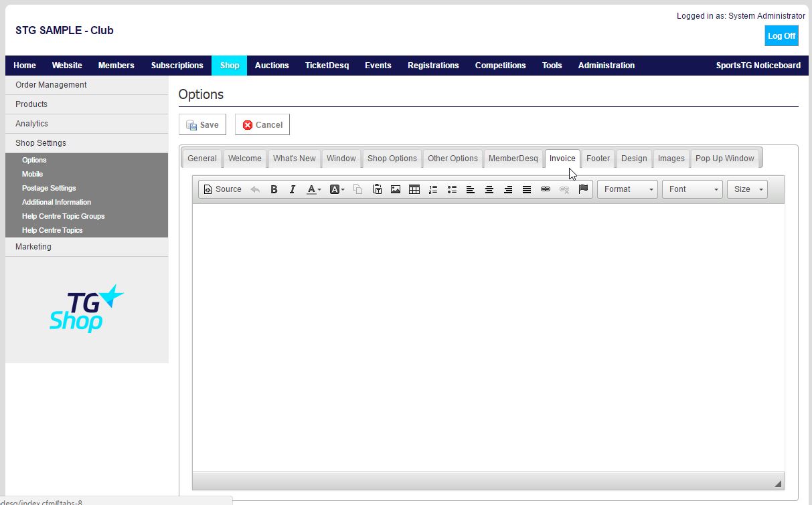Switch to the What's New tab
812x505 pixels.
(x=294, y=159)
